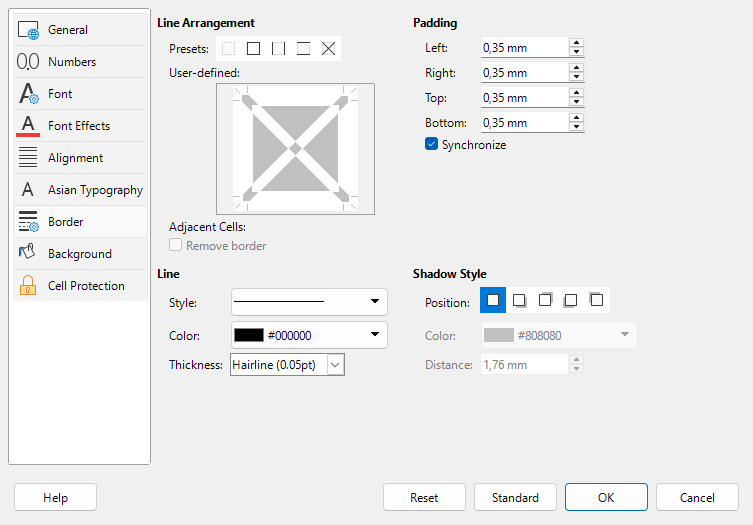Click the gray shadow color swatch
The width and height of the screenshot is (753, 525).
499,335
